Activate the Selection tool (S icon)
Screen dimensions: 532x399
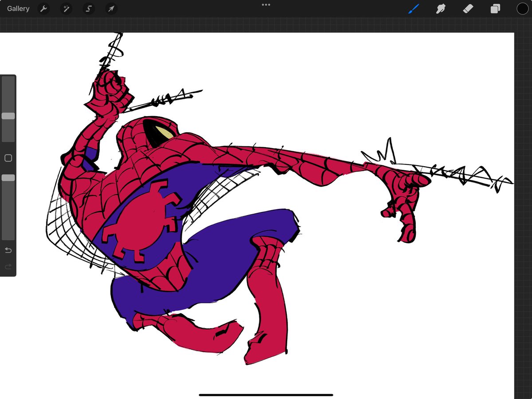coord(89,8)
